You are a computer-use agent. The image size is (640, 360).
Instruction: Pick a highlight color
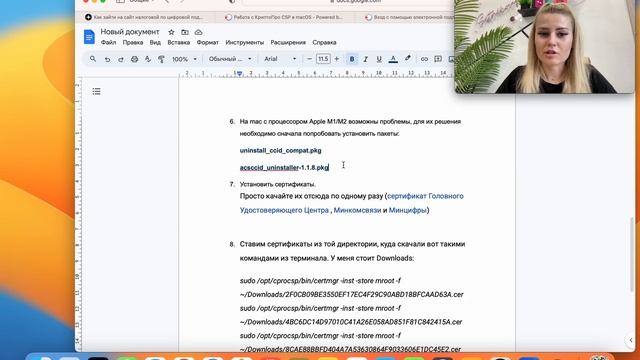point(407,59)
